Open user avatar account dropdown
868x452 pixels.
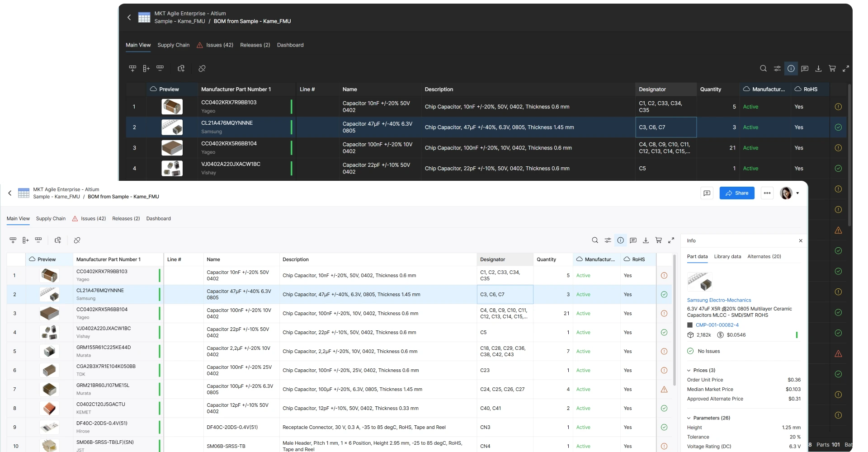pyautogui.click(x=790, y=193)
